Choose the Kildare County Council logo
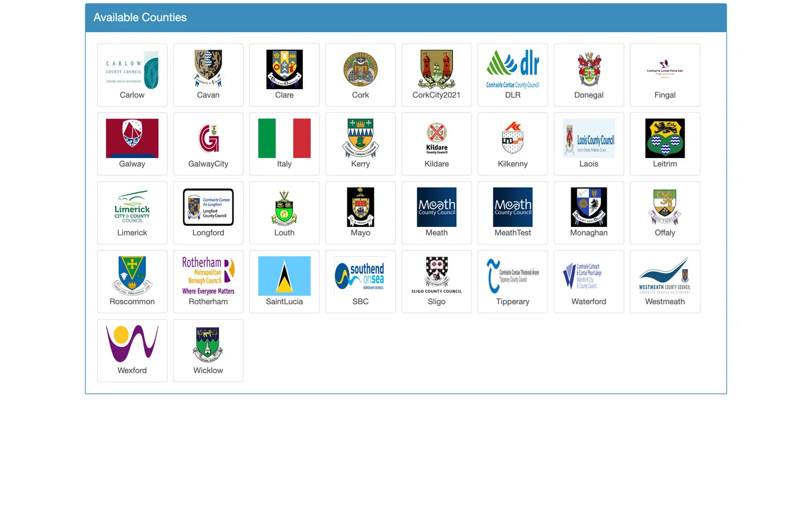Viewport: 812px width, 508px height. [x=436, y=138]
